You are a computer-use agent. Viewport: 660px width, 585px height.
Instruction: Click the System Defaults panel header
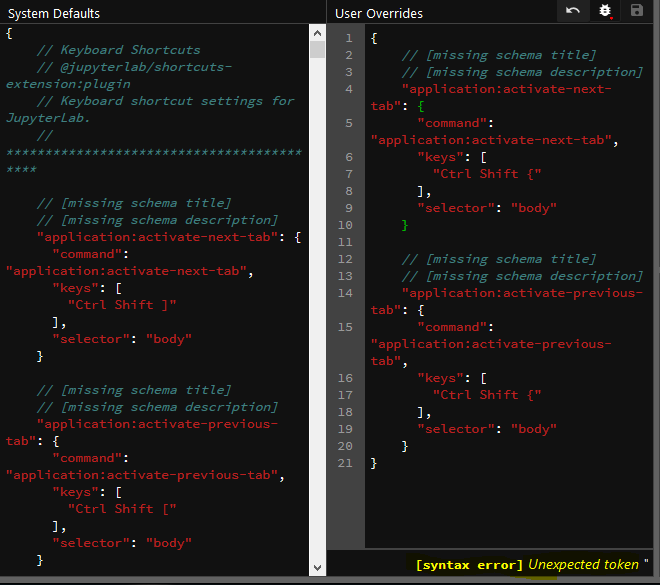(x=54, y=13)
